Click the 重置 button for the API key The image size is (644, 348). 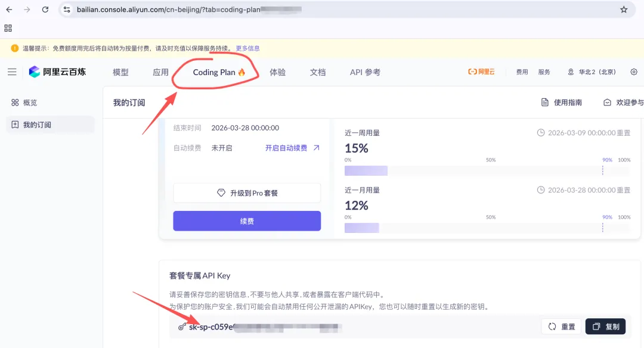562,327
